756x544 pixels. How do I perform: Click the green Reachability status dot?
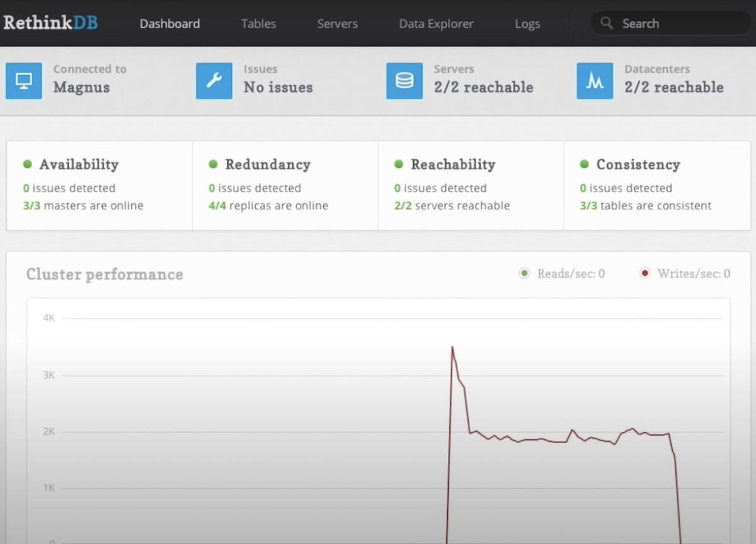[398, 164]
